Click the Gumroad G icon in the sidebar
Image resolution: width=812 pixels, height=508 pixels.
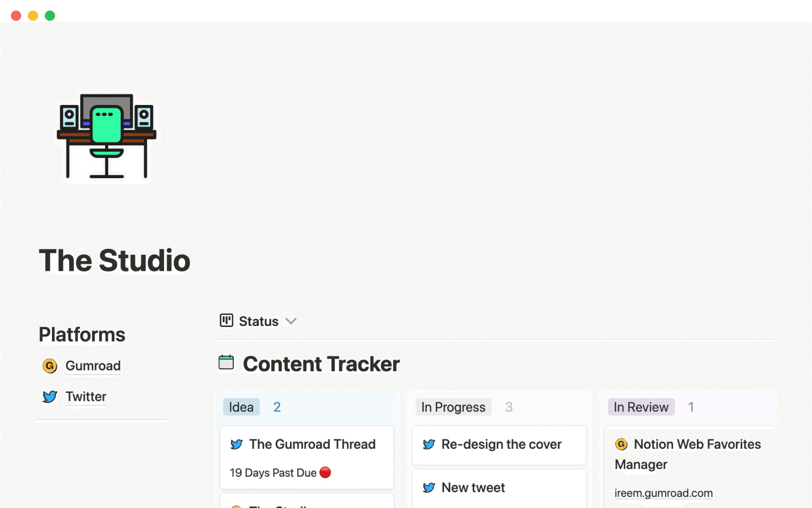pyautogui.click(x=49, y=366)
